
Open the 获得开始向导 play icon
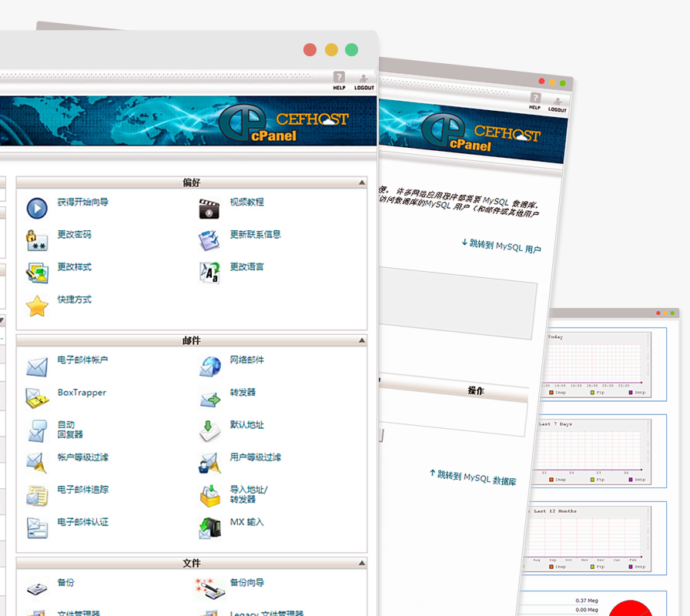(37, 209)
